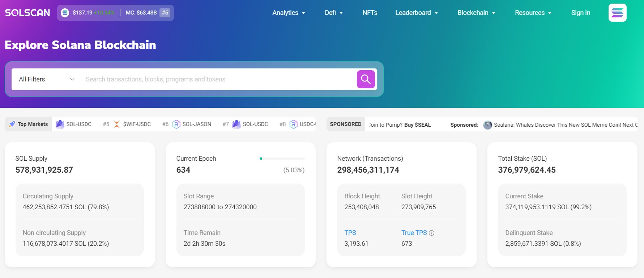Expand the Analytics menu
Image resolution: width=644 pixels, height=278 pixels.
click(x=289, y=13)
